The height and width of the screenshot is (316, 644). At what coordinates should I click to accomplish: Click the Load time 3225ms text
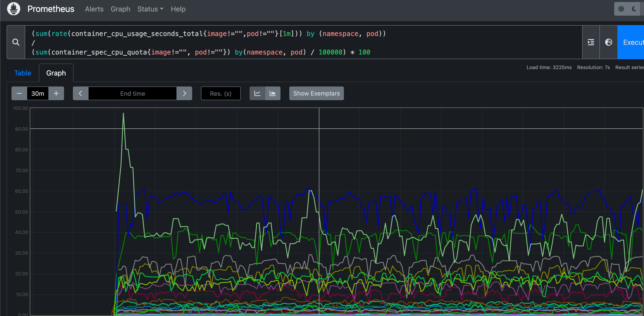(x=549, y=67)
